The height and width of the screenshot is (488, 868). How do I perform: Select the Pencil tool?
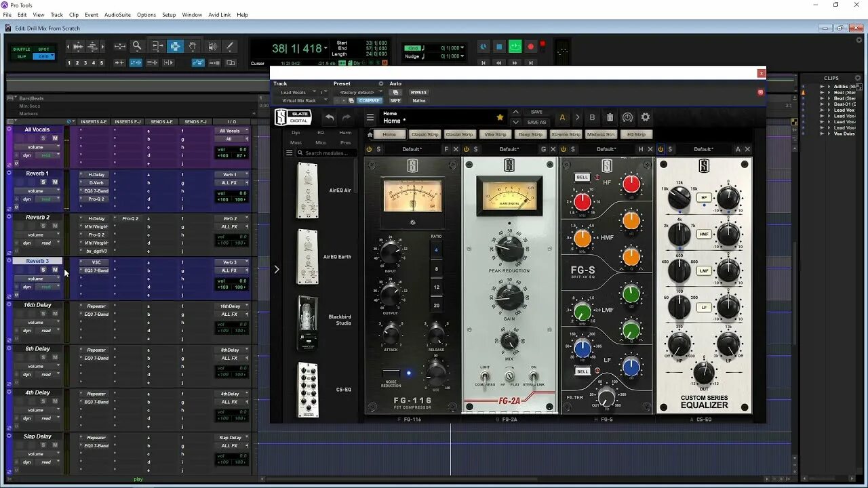(229, 46)
